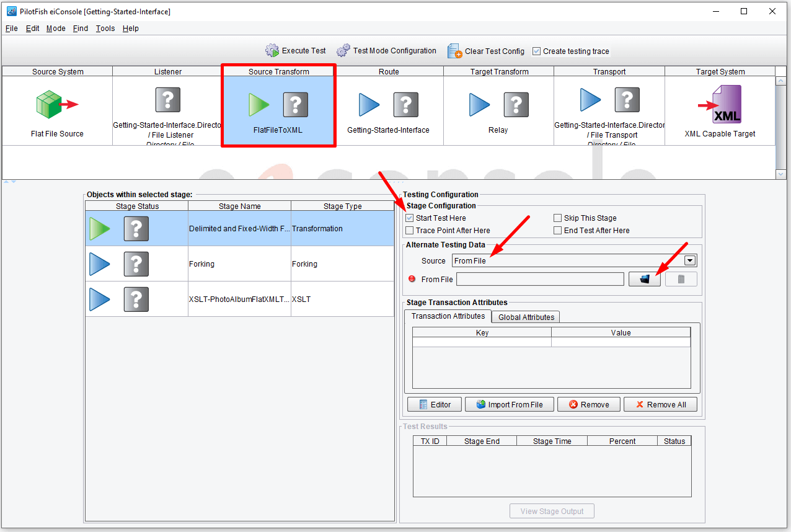Click the View Stage Output button
This screenshot has height=532, width=791.
click(x=552, y=511)
